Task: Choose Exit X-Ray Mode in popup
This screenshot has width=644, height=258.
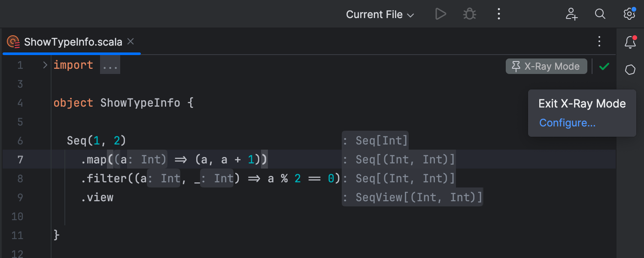Action: pos(582,104)
